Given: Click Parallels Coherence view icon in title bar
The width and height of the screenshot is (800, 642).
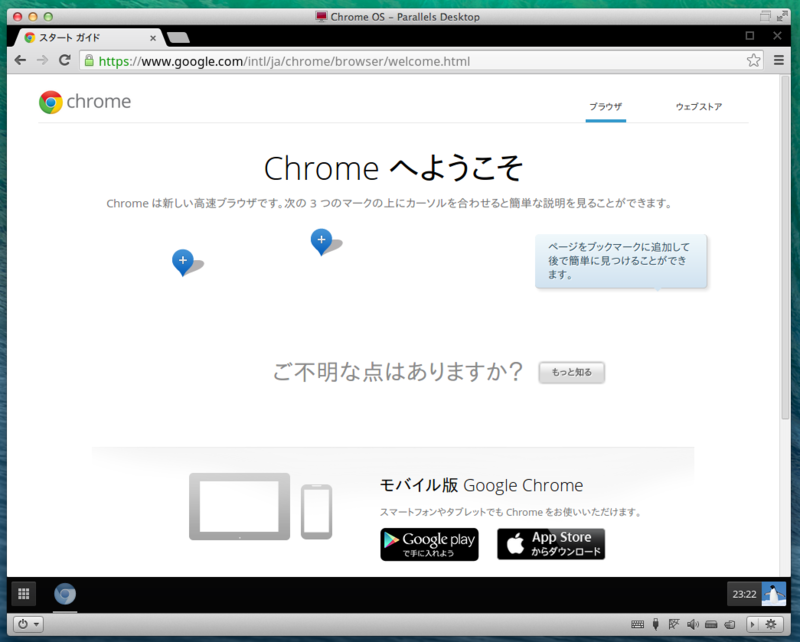Looking at the screenshot, I should (x=765, y=16).
